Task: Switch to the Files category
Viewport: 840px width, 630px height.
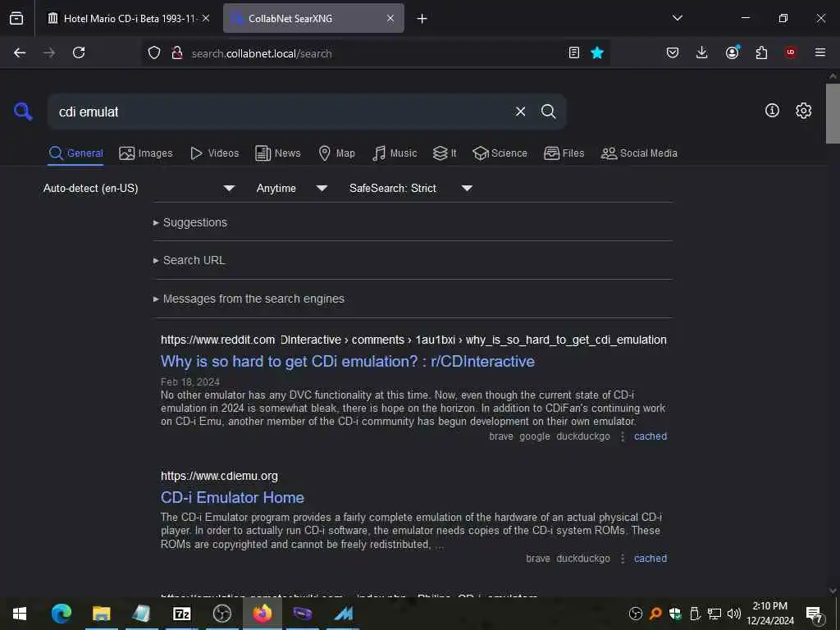Action: (564, 153)
